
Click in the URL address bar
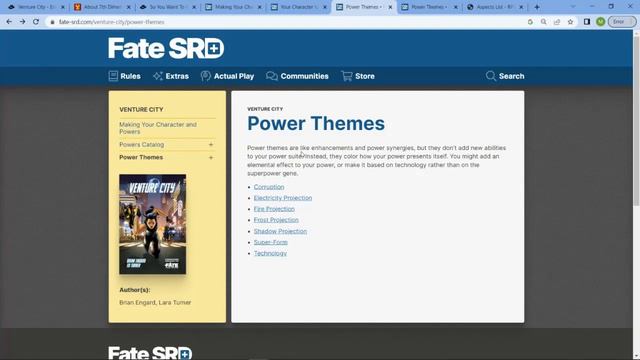(x=286, y=22)
